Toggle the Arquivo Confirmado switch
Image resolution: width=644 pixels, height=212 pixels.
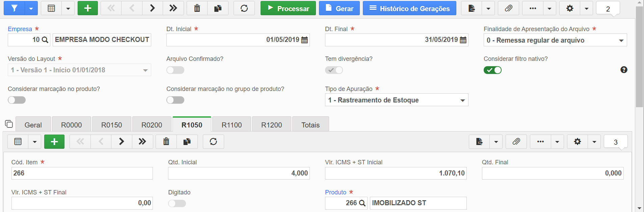175,70
